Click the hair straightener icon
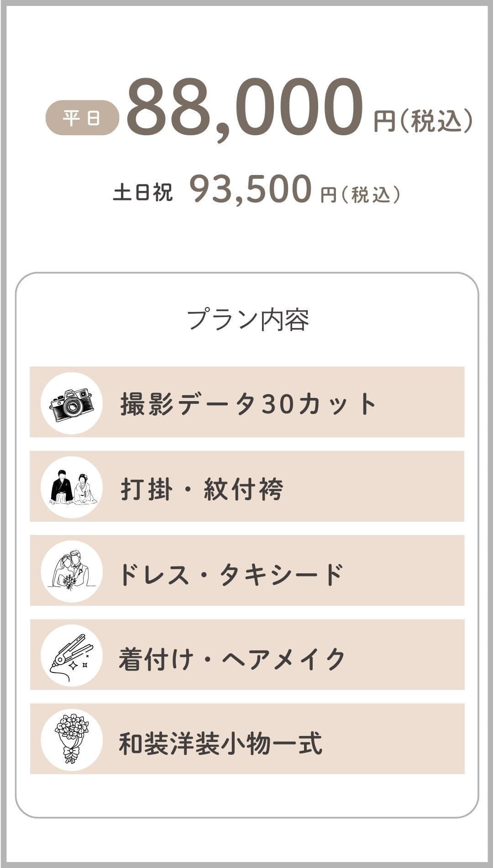493x868 pixels. [x=71, y=656]
